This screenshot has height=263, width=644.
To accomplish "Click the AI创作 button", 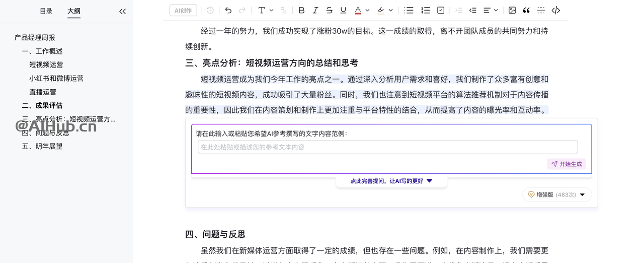I will pyautogui.click(x=183, y=11).
